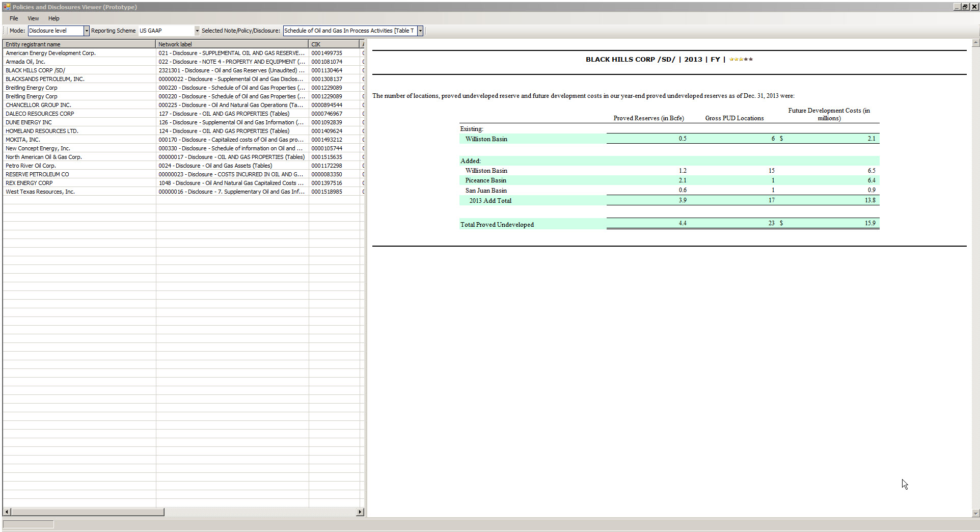Click the right arrow of horizontal scrollbar
The height and width of the screenshot is (532, 980).
360,512
